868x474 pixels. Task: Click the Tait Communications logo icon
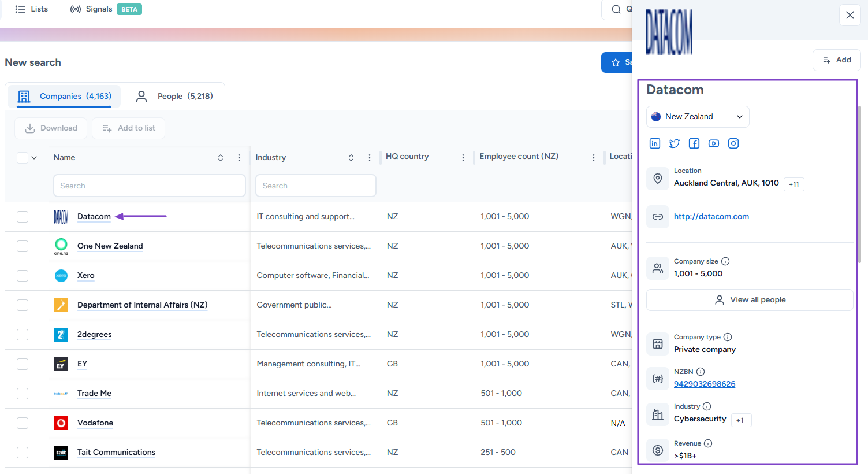pos(61,453)
